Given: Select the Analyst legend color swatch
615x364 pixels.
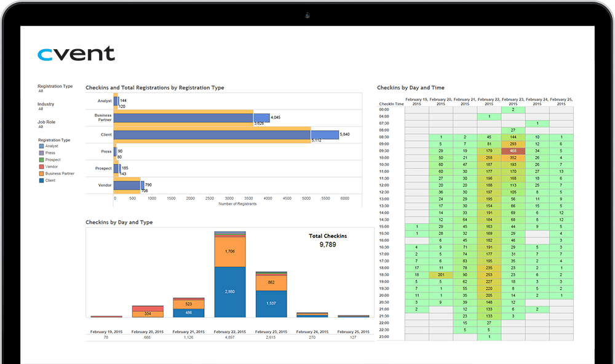Looking at the screenshot, I should (x=41, y=146).
